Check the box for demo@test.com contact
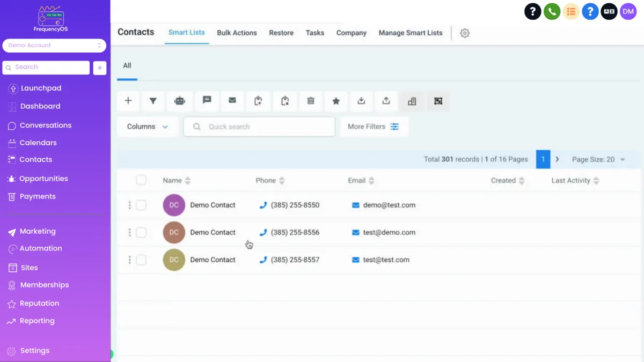 (141, 205)
